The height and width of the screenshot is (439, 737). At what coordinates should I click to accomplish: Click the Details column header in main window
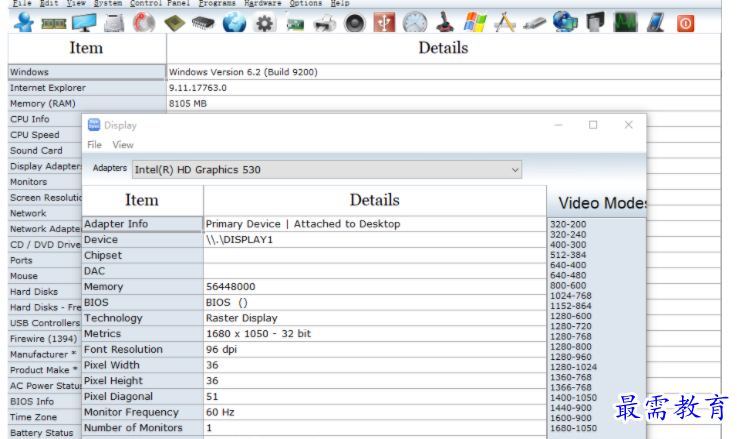point(443,48)
